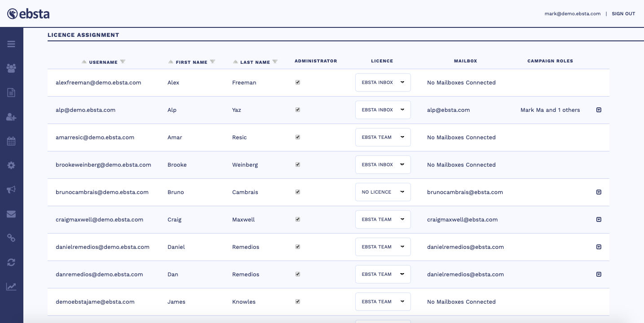This screenshot has width=644, height=323.
Task: Uncheck administrator for Bruno Cambrais
Action: click(x=298, y=192)
